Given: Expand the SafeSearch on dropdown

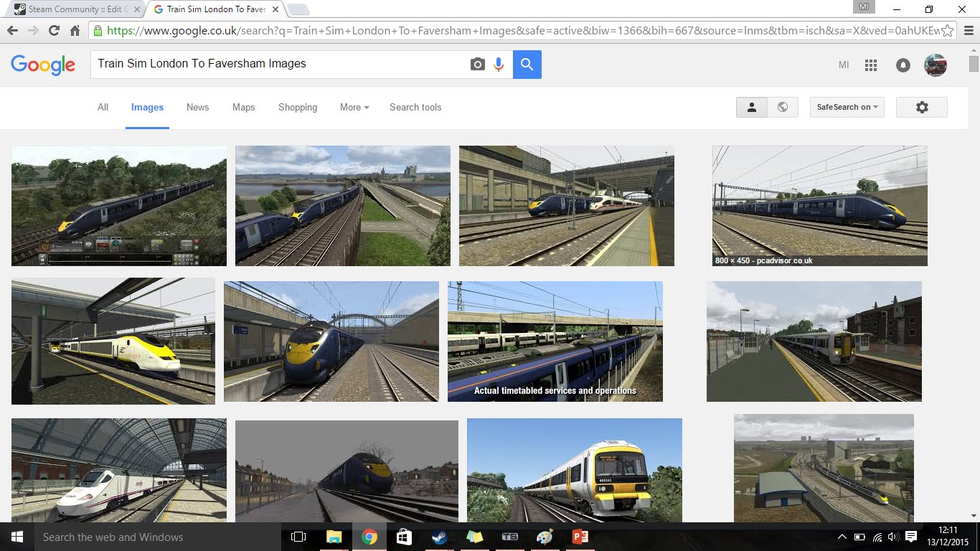Looking at the screenshot, I should (847, 107).
